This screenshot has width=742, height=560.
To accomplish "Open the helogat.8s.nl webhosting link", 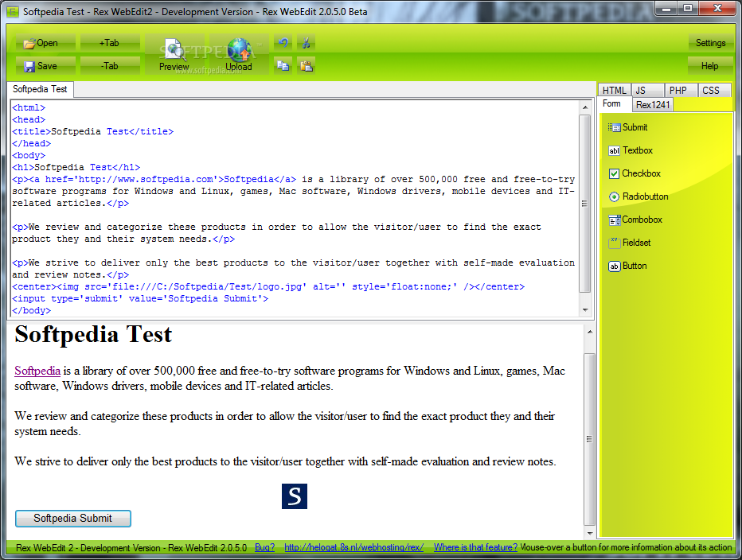I will 353,548.
